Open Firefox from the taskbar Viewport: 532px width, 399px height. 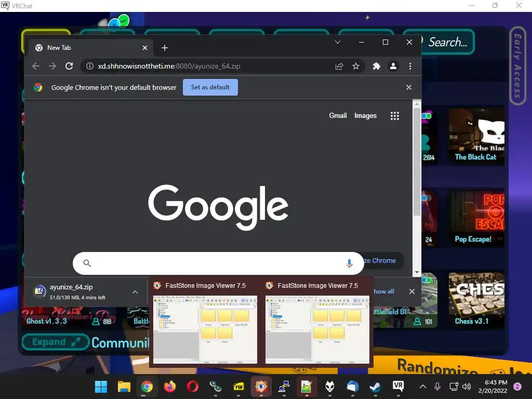point(170,387)
